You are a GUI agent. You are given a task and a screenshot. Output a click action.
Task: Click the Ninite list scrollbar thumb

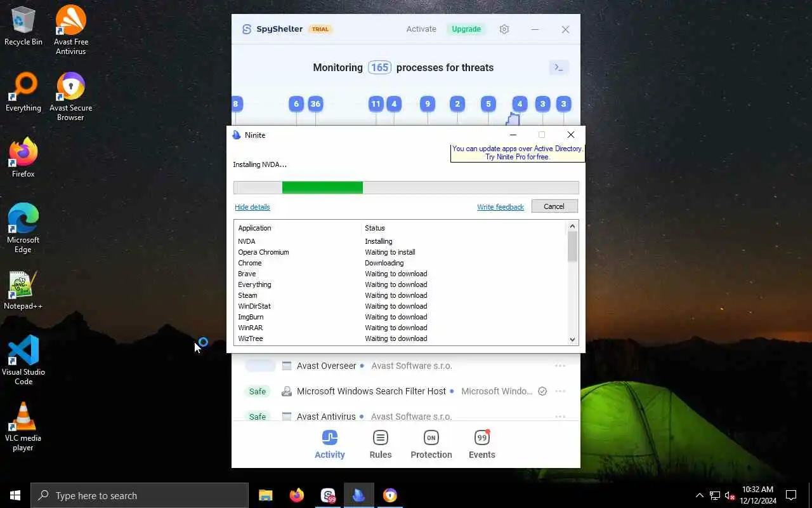572,246
